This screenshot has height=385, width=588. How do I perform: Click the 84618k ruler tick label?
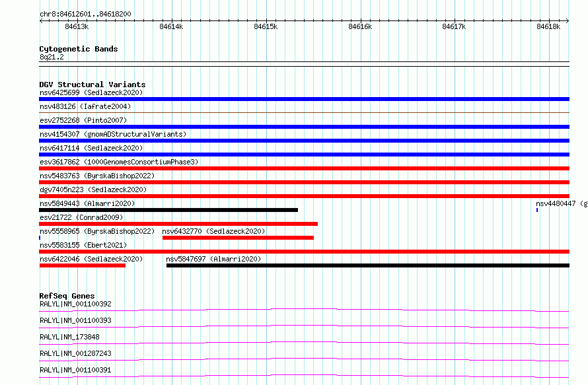point(548,26)
